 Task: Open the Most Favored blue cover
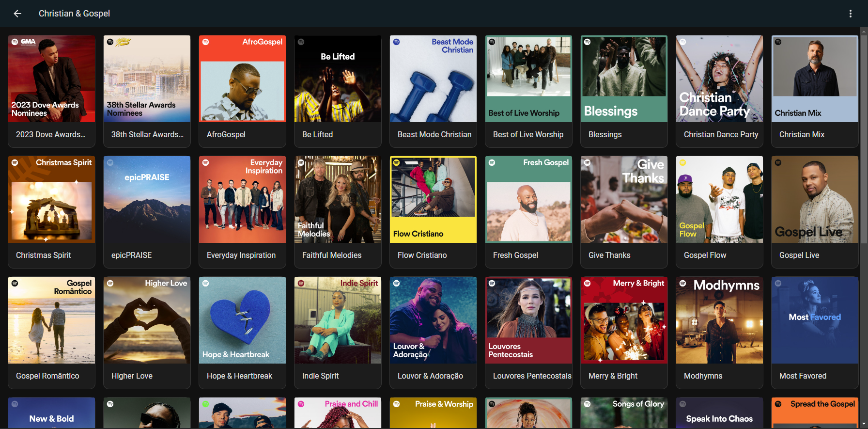pos(815,320)
